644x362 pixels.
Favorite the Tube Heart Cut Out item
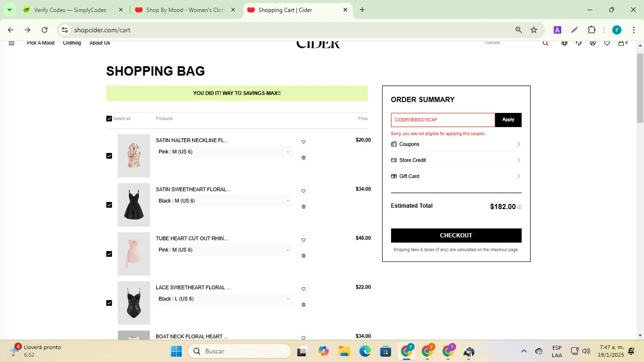click(304, 240)
